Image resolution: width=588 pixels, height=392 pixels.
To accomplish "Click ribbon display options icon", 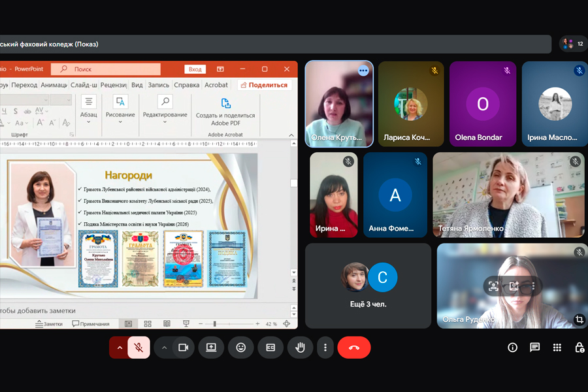I will (221, 69).
